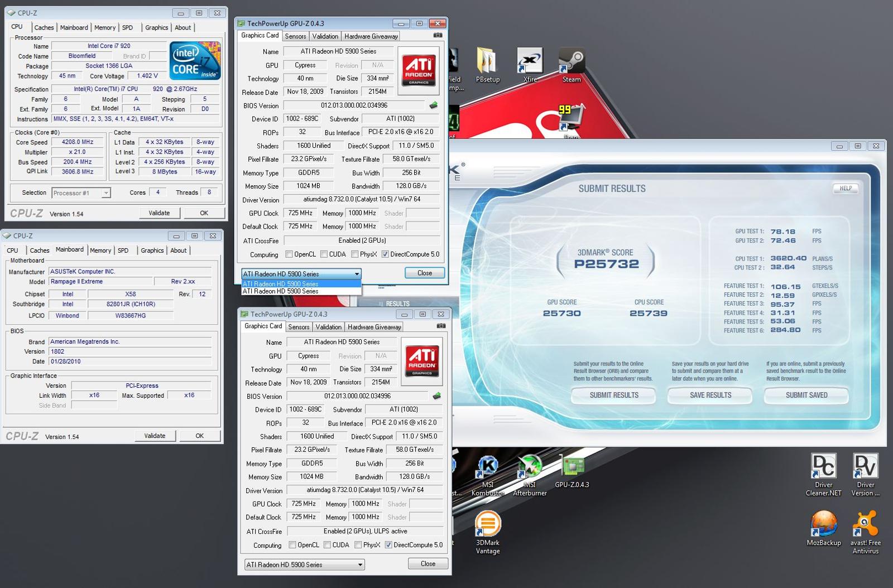Toggle the OpenCL checkbox in the upper GPU-Z window
The width and height of the screenshot is (893, 588).
pyautogui.click(x=289, y=254)
